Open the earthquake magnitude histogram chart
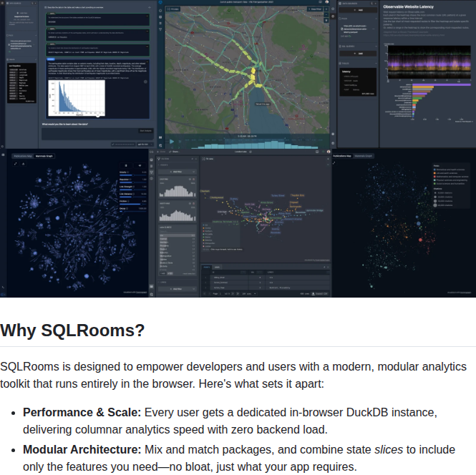Image resolution: width=476 pixels, height=475 pixels. (x=77, y=98)
